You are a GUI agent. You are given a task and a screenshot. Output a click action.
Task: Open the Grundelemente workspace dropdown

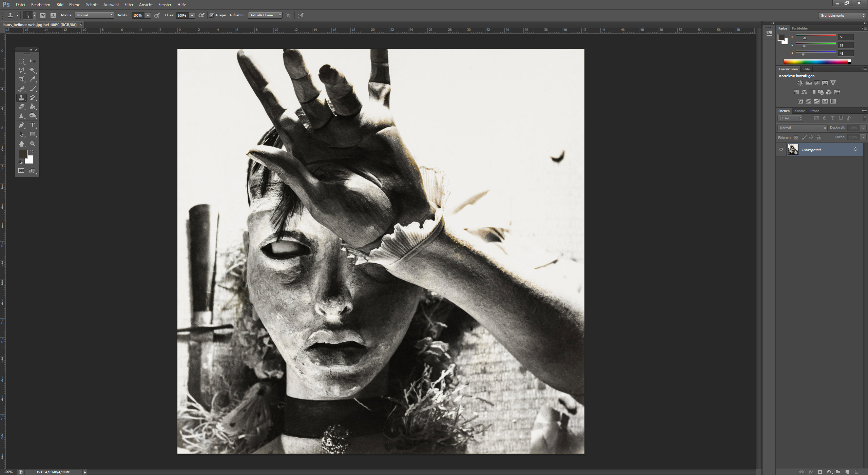[x=842, y=15]
